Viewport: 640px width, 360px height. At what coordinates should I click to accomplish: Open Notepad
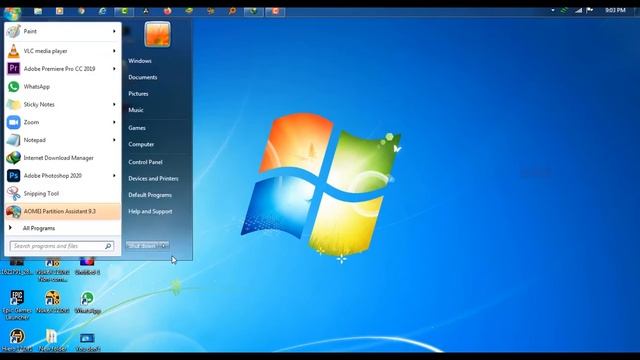pos(62,140)
